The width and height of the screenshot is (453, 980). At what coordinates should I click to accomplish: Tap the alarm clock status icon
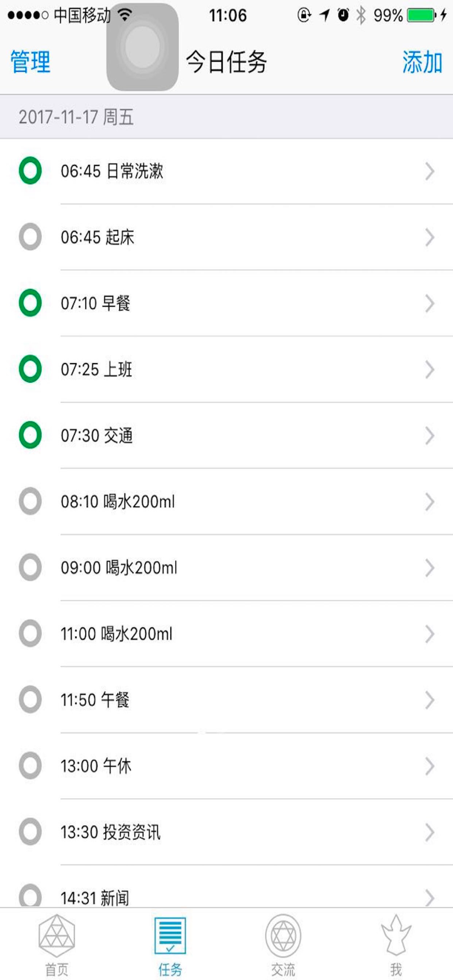343,16
